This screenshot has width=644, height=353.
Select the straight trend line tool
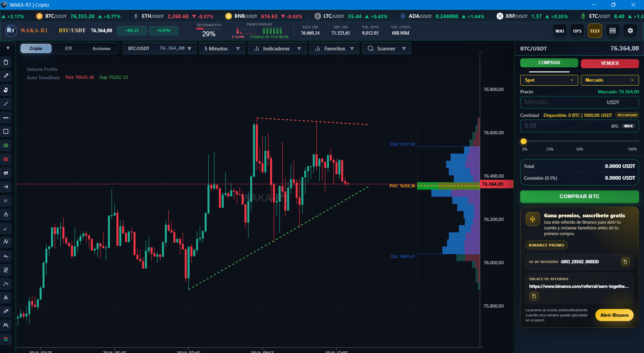pos(6,104)
